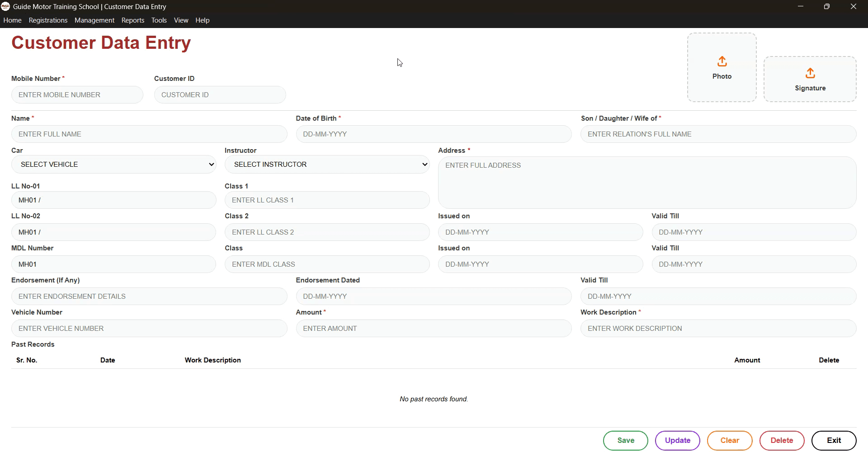Open the Help menu
868x461 pixels.
[202, 20]
